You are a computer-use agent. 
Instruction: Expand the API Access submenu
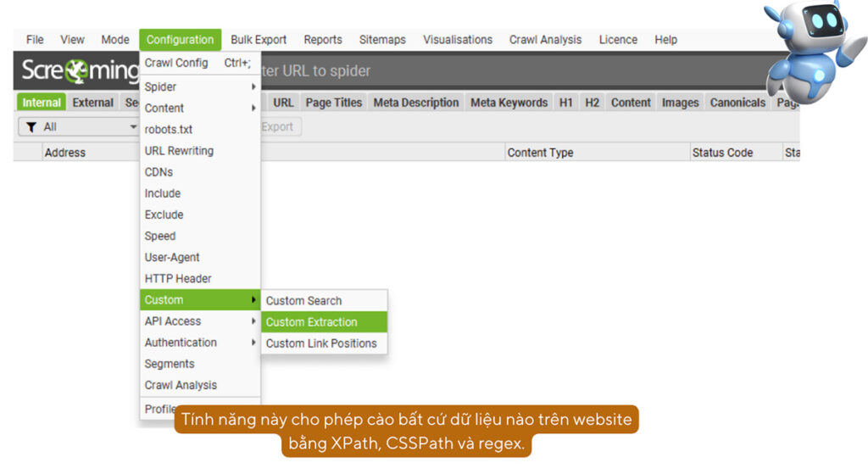(x=199, y=321)
